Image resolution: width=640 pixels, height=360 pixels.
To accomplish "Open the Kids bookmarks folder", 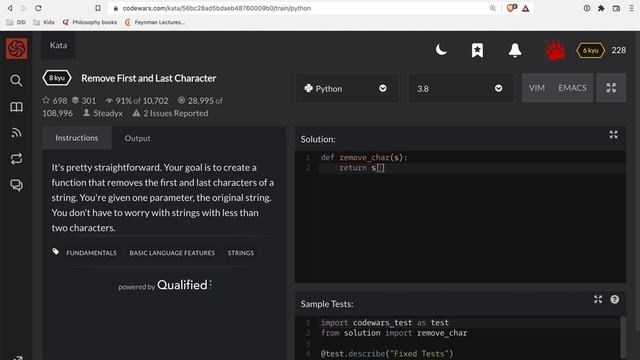I will click(44, 22).
